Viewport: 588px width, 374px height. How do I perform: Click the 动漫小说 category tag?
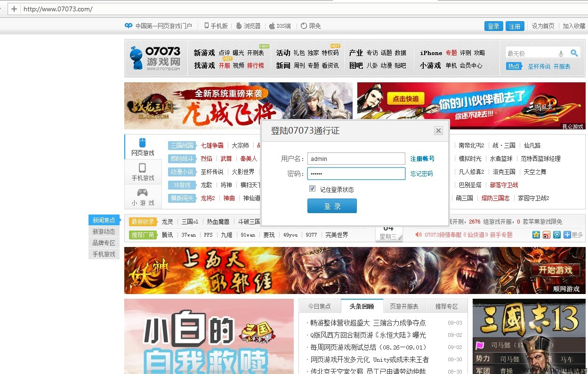click(182, 172)
